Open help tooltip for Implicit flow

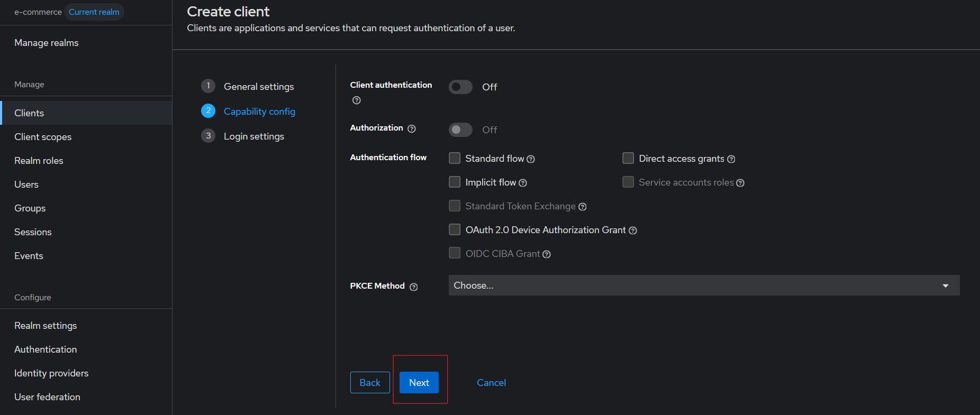click(x=523, y=183)
